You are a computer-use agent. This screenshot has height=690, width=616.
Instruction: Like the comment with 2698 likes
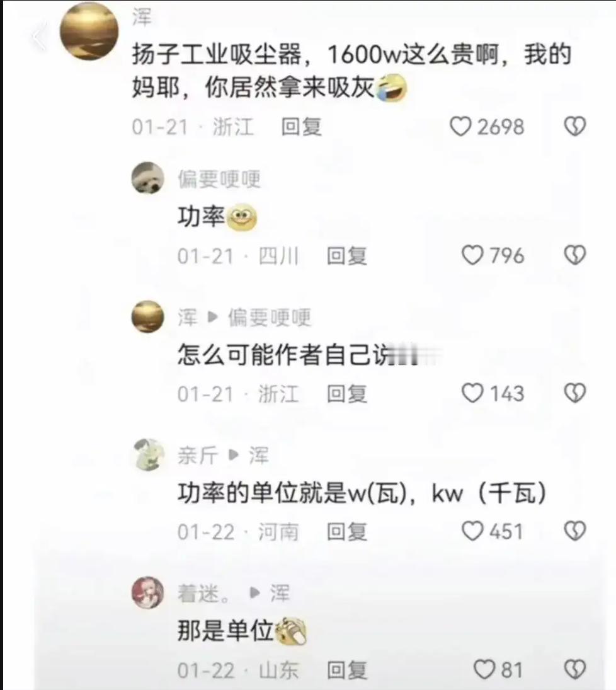pos(460,127)
